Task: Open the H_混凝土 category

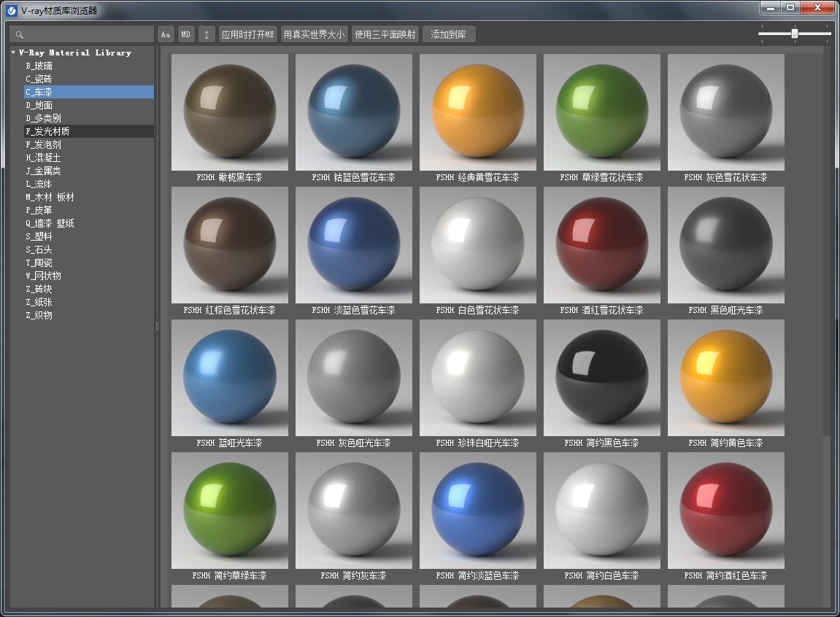Action: (43, 158)
